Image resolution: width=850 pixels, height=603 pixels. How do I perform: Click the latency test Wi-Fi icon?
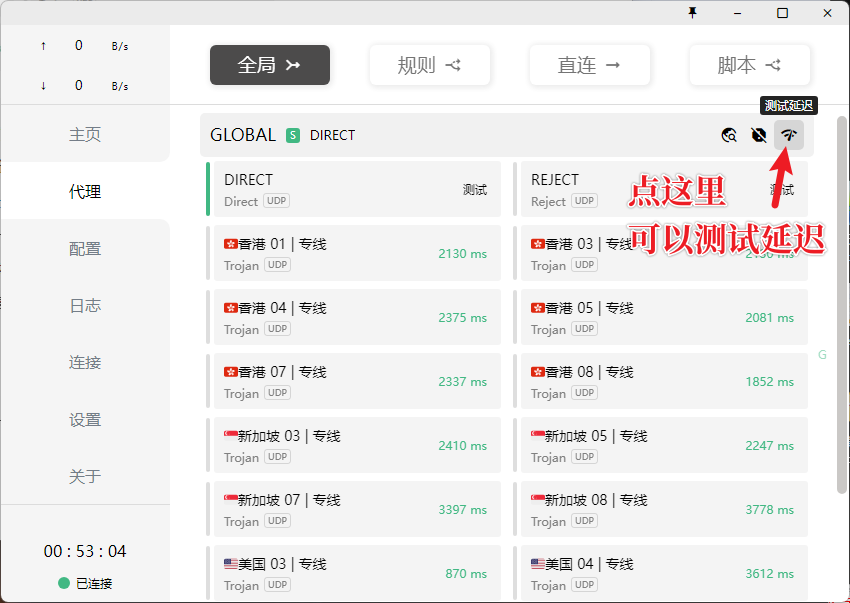[x=789, y=135]
